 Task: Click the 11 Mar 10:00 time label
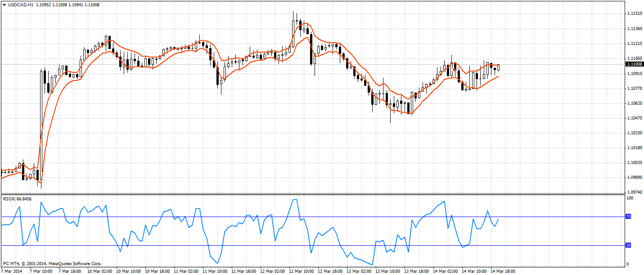click(215, 271)
